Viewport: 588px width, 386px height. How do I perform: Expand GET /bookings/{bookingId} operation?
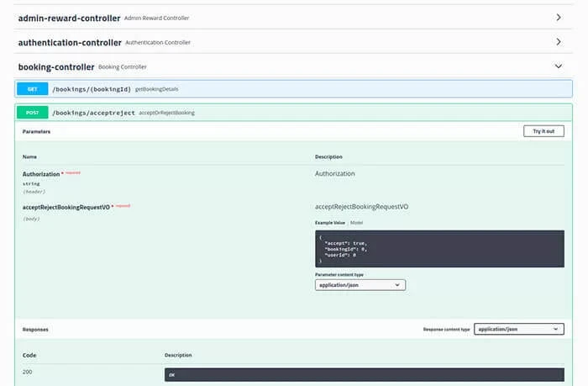294,89
